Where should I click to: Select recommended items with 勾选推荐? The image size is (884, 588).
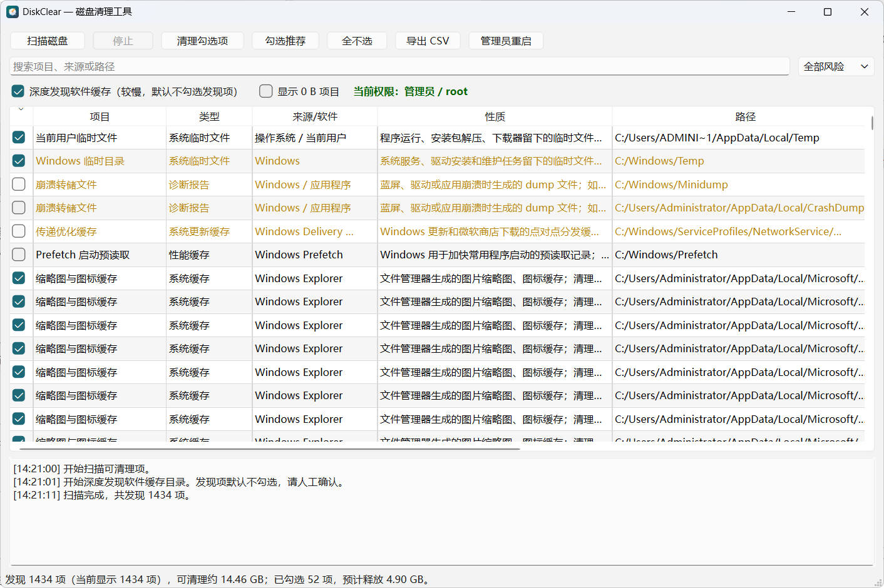(285, 41)
